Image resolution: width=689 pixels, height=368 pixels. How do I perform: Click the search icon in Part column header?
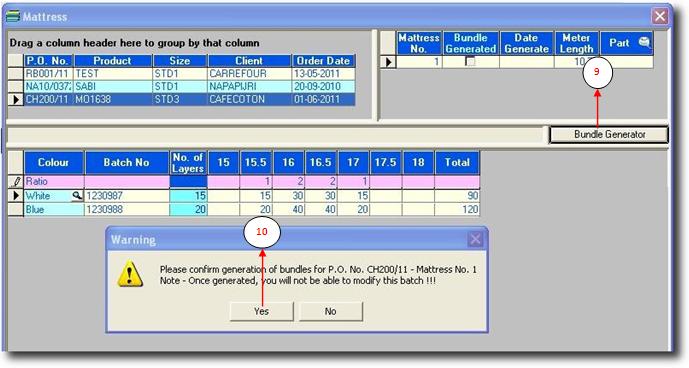tap(644, 42)
